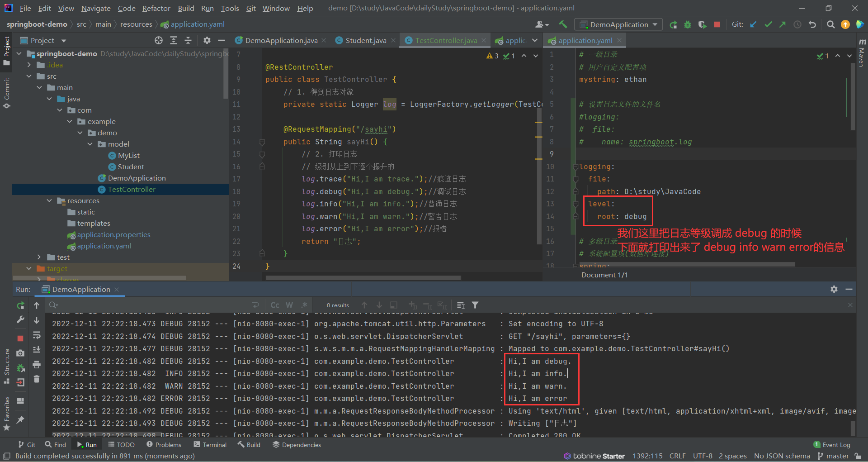This screenshot has width=868, height=462.
Task: Open the Refactor menu
Action: tap(156, 8)
